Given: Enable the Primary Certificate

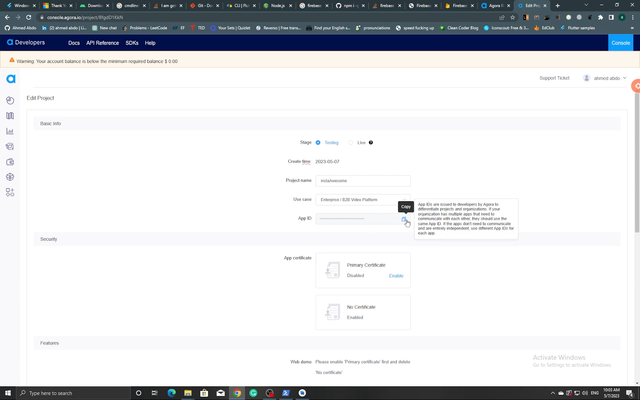Looking at the screenshot, I should tap(396, 276).
